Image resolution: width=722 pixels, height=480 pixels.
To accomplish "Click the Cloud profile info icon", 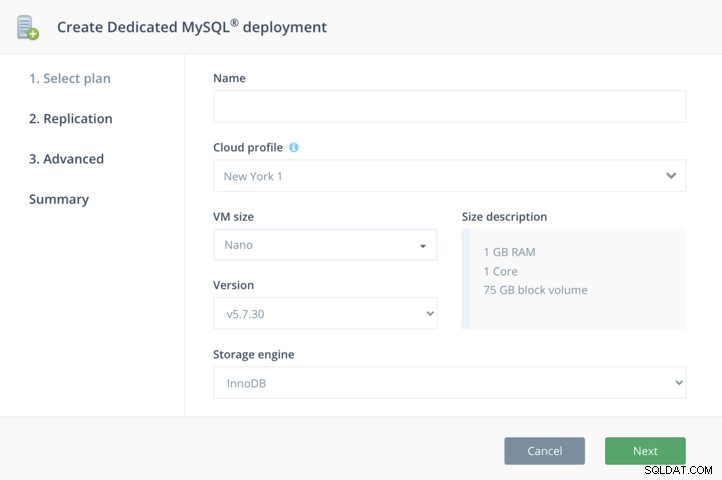I will point(293,147).
